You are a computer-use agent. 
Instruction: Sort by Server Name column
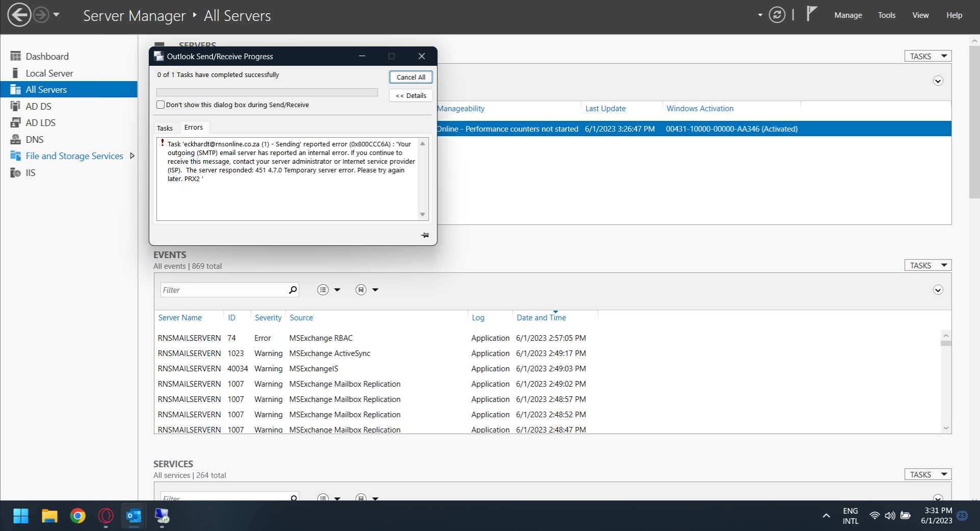(x=180, y=317)
